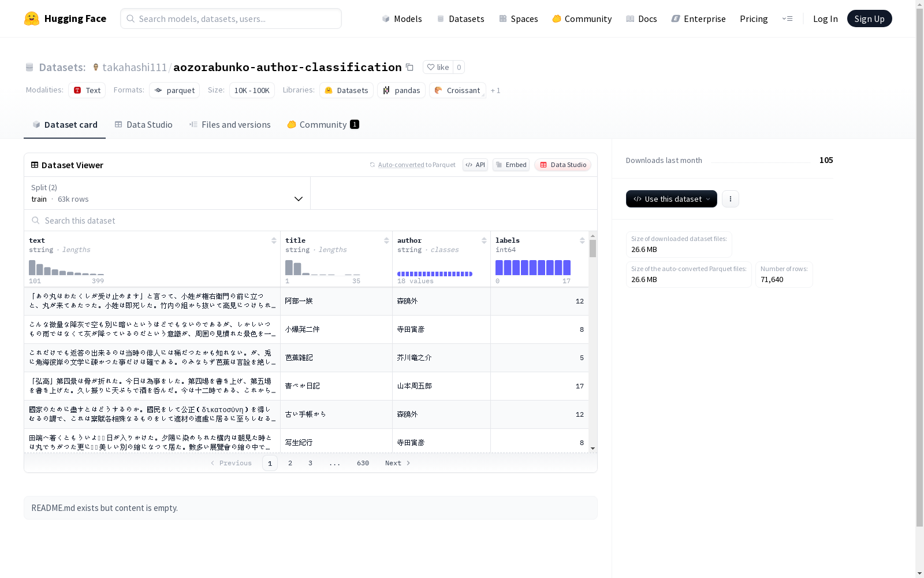Click the author classes distribution bar
924x578 pixels.
435,274
